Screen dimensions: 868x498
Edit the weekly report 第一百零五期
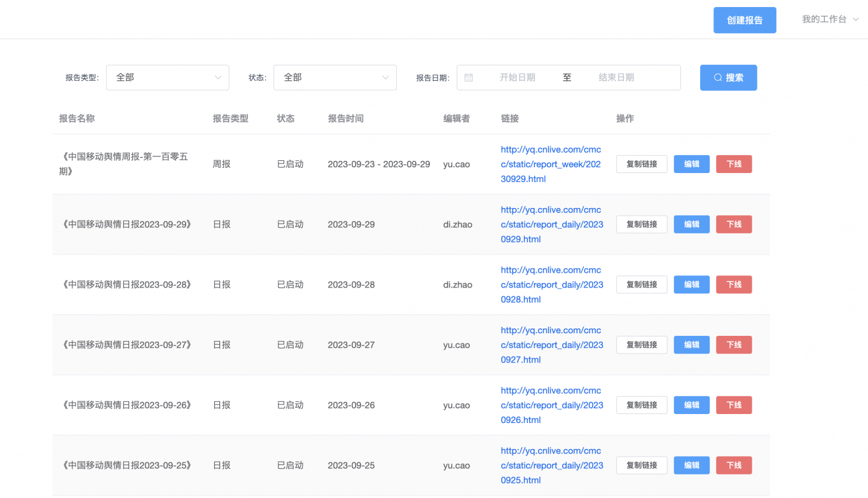pyautogui.click(x=692, y=164)
